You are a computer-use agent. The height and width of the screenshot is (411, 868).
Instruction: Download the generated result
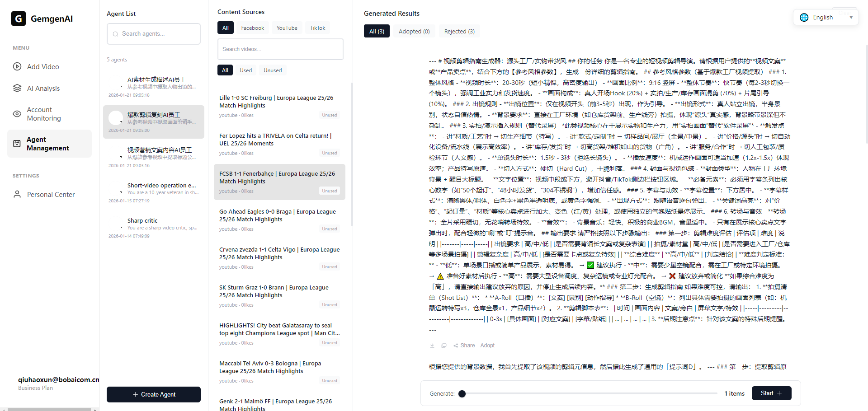[432, 345]
